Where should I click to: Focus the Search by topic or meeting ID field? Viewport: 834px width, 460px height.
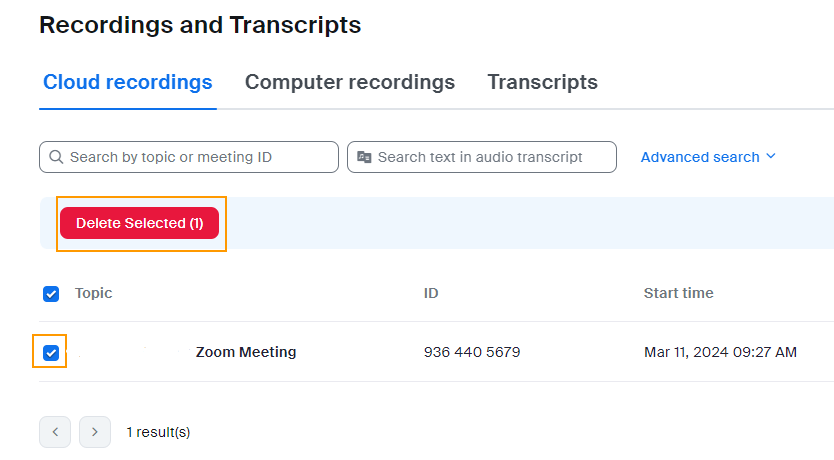point(200,157)
